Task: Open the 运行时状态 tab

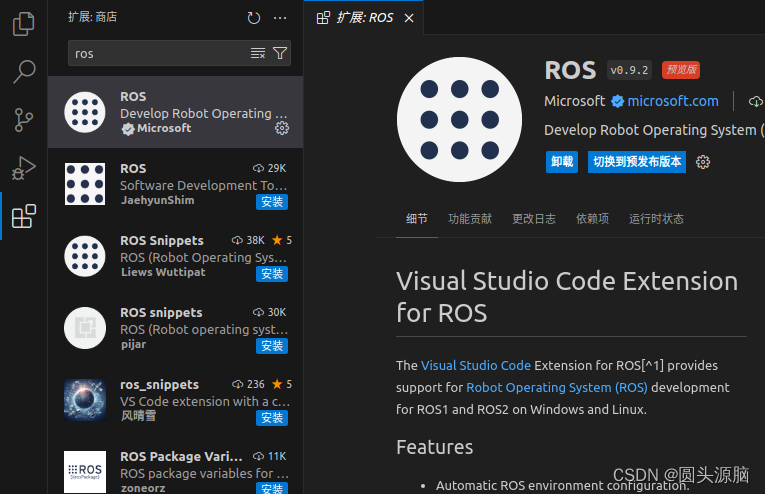Action: (x=656, y=219)
